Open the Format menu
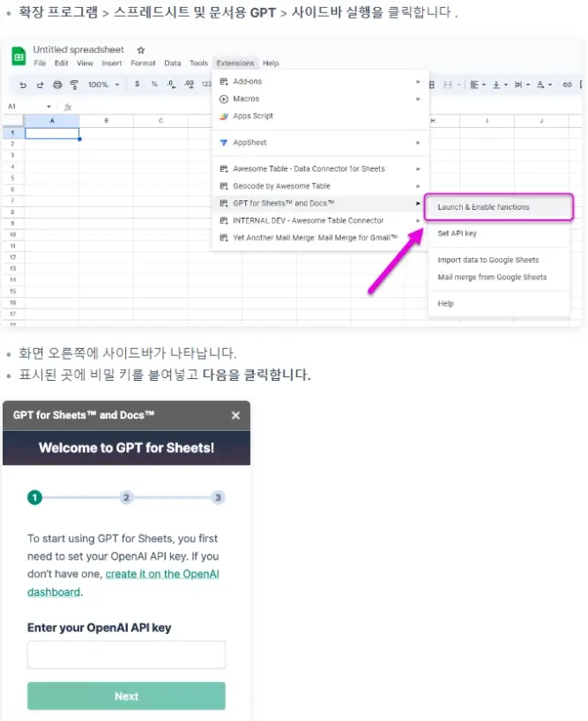Viewport: 588px width, 721px height. point(143,63)
